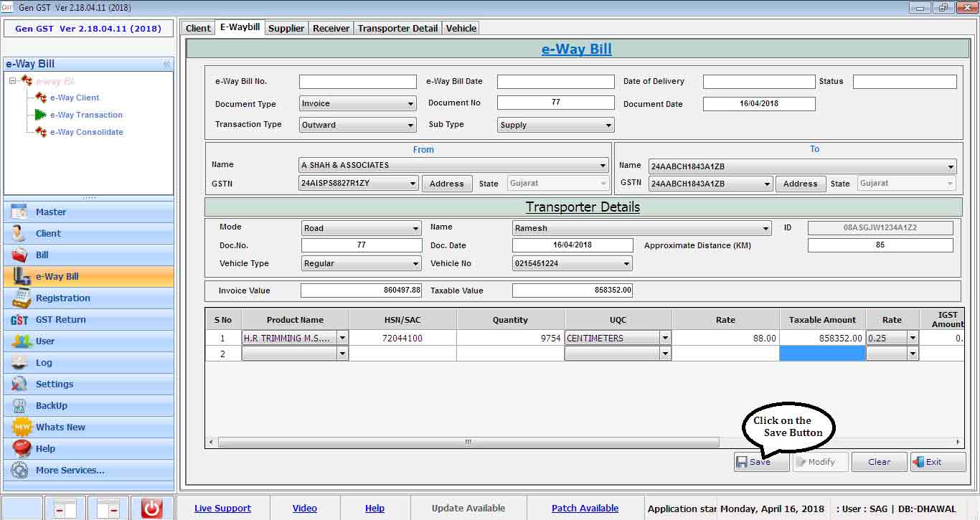Open the Whats New icon
The height and width of the screenshot is (520, 980).
pos(22,427)
